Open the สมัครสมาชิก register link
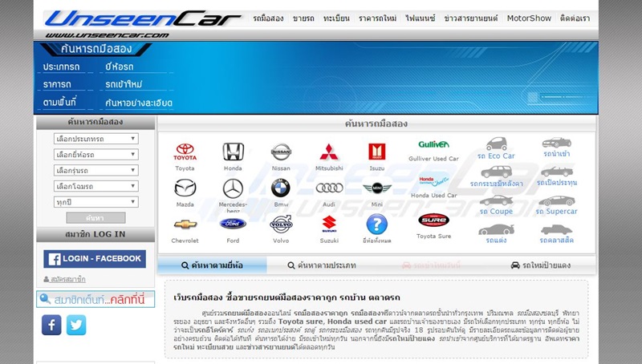 [x=65, y=279]
